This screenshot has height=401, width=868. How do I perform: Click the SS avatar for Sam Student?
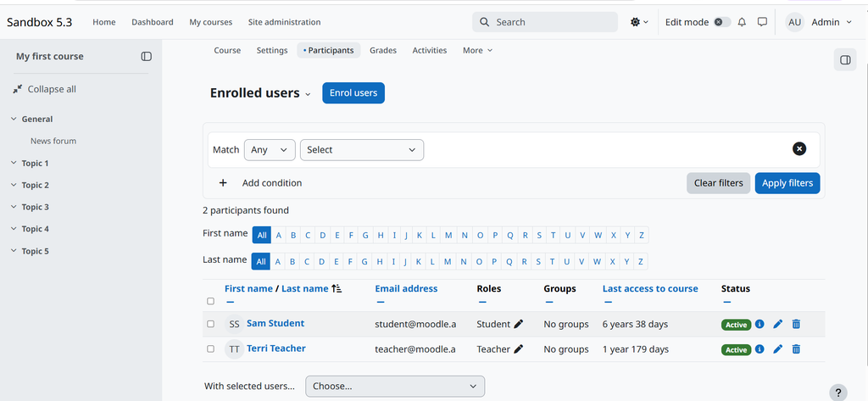tap(235, 324)
